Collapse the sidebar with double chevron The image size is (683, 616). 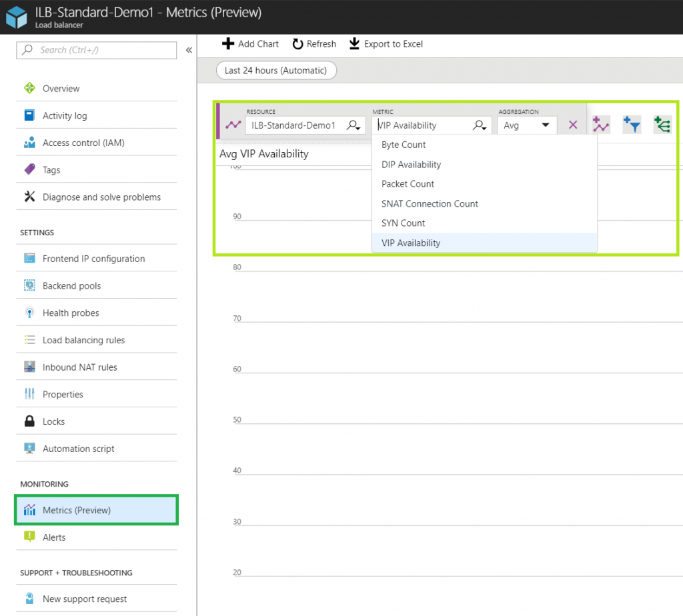pyautogui.click(x=189, y=50)
